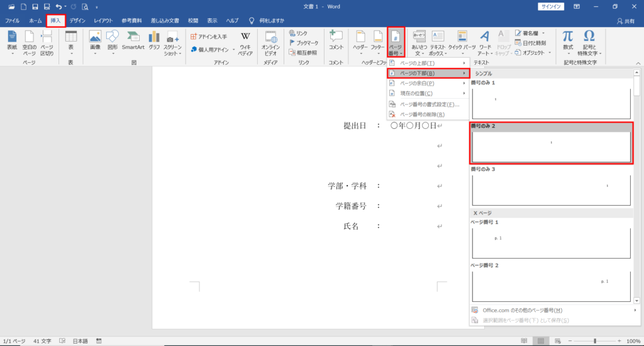Click the Share (共有) button

626,21
